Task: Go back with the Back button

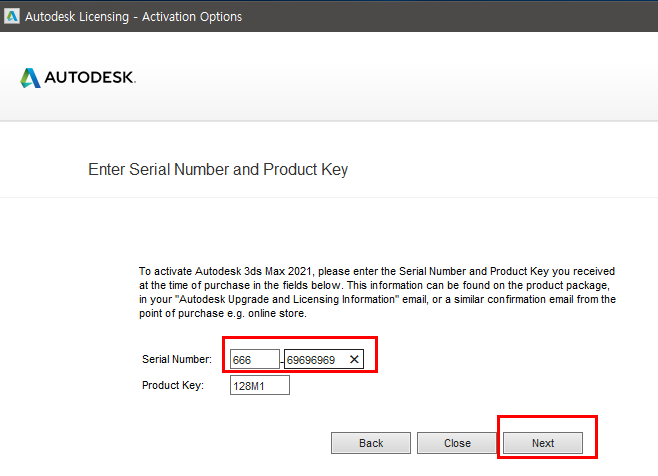Action: click(x=371, y=443)
